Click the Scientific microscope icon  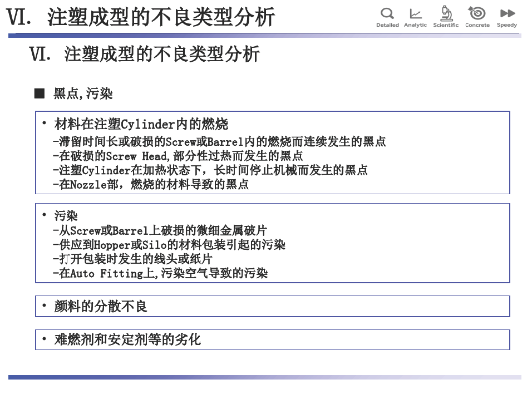point(446,13)
